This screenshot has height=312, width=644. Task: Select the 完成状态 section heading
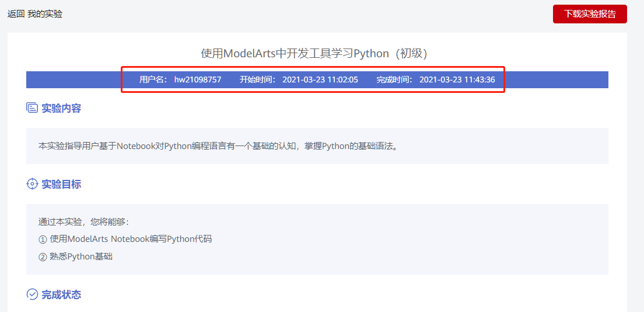point(61,294)
